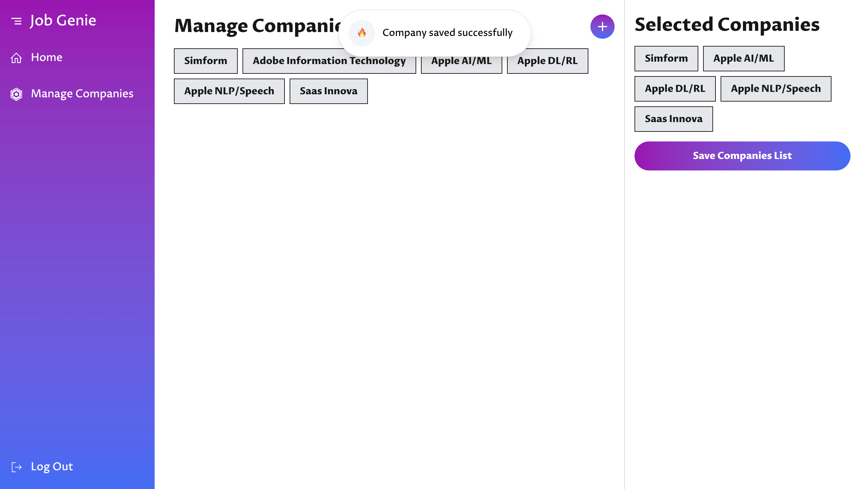
Task: Select Apple DL/RL in Manage Companies list
Action: pyautogui.click(x=547, y=61)
